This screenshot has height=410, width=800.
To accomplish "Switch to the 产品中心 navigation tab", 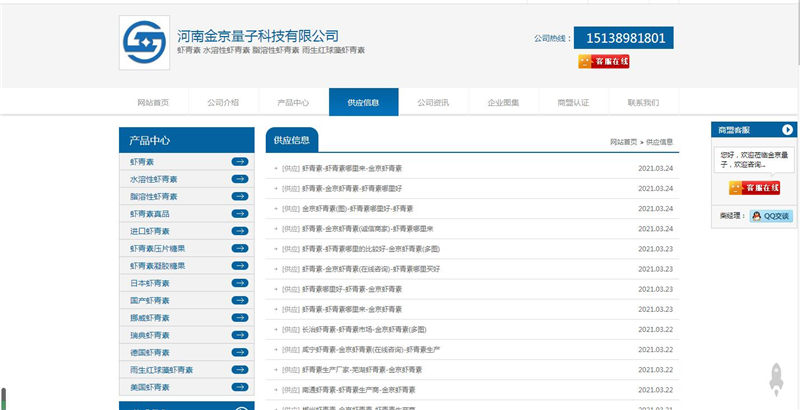I will click(293, 103).
